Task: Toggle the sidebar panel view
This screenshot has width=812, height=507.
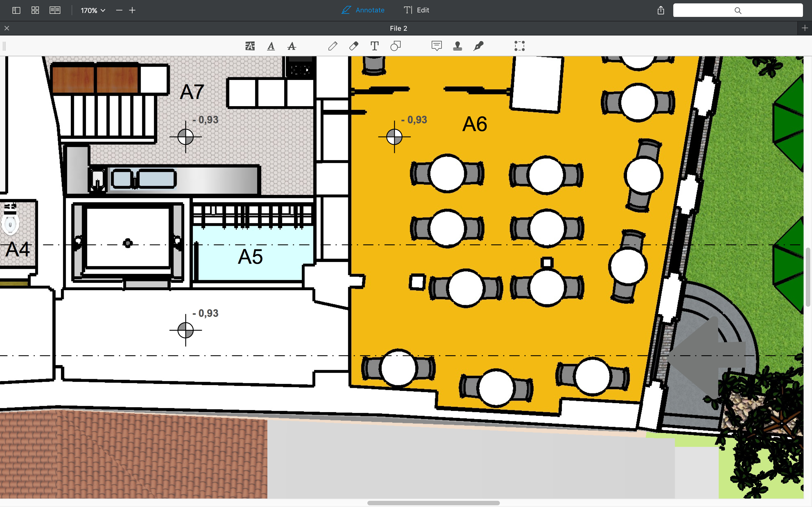Action: coord(16,10)
